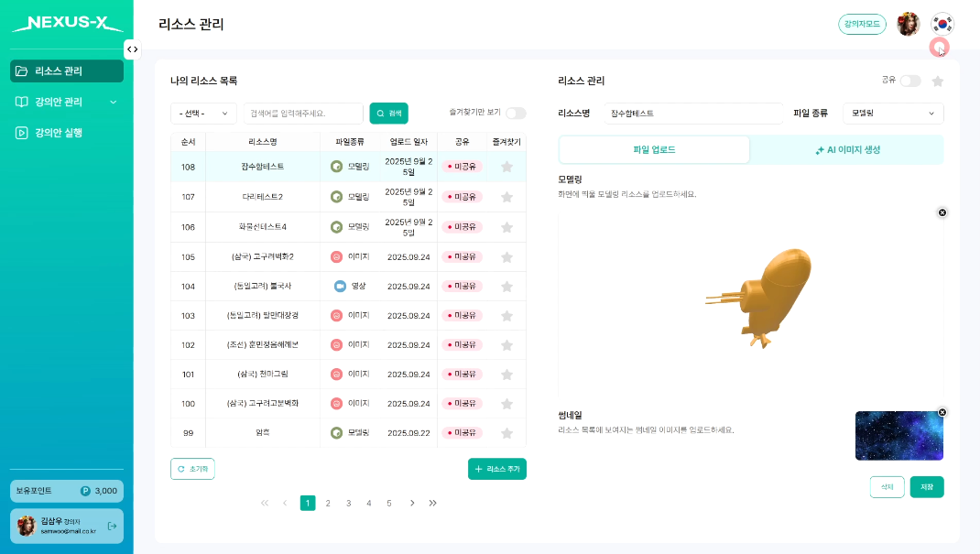Click the image type icon in row 102
The height and width of the screenshot is (554, 980).
pos(336,345)
